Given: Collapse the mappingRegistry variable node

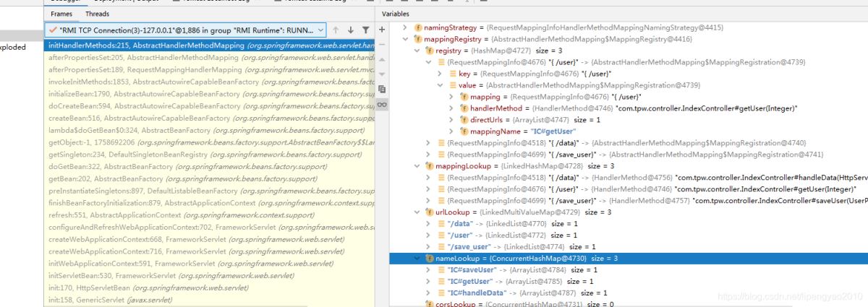Looking at the screenshot, I should coord(405,38).
